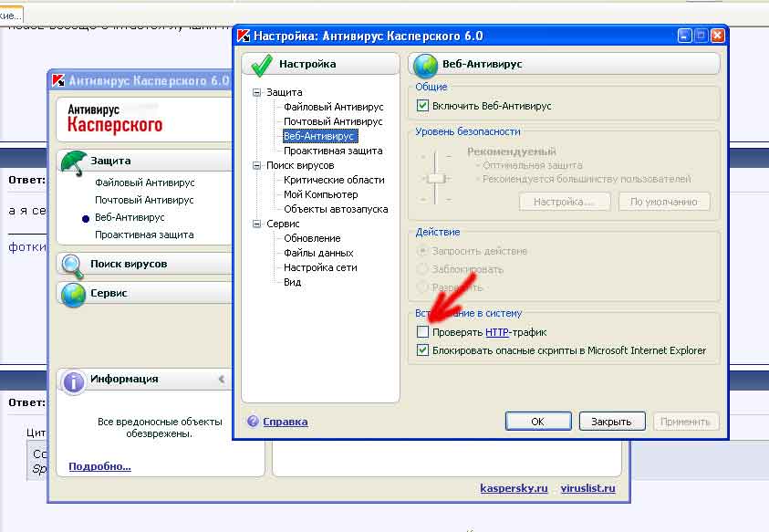Click the По умолчанию button
The width and height of the screenshot is (769, 532).
pos(663,202)
